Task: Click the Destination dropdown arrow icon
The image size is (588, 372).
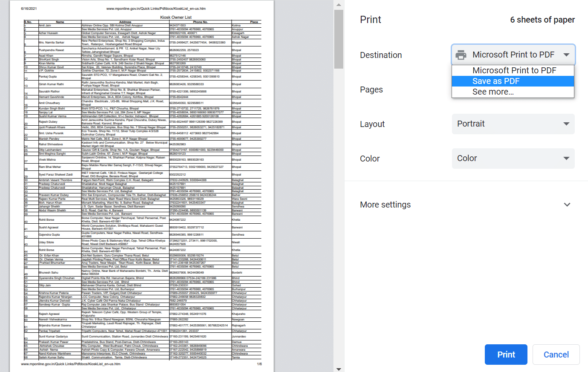Action: [567, 55]
